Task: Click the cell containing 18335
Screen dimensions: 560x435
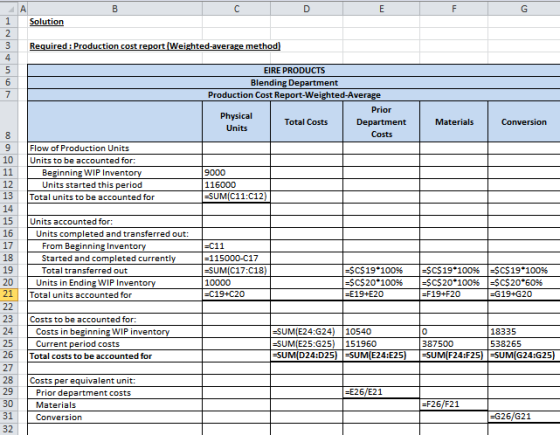Action: coord(524,331)
